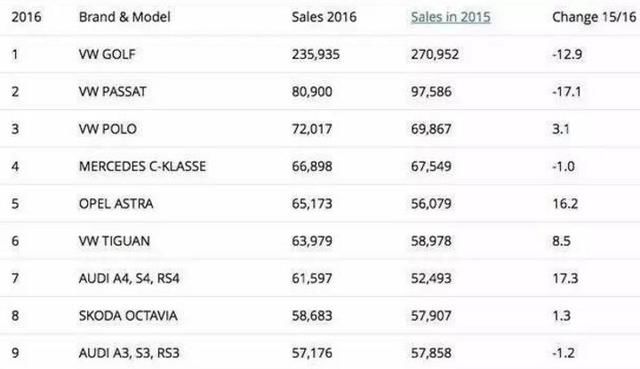Select the 235,935 sales figure
Screen dimensions: 640x369
[x=316, y=54]
